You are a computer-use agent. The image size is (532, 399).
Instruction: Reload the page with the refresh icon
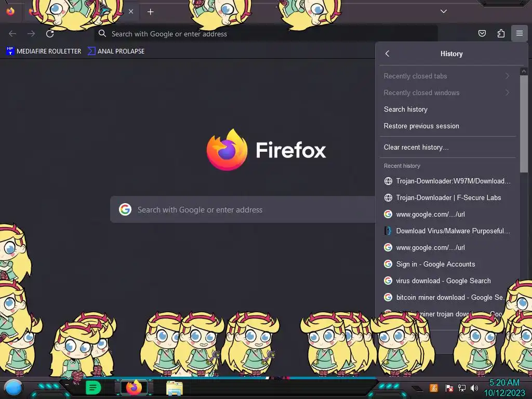tap(50, 34)
